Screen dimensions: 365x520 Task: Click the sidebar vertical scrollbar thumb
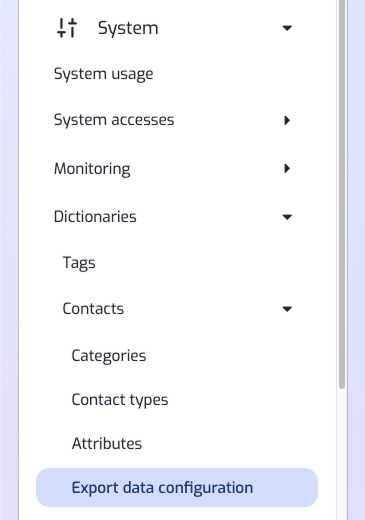[x=342, y=193]
